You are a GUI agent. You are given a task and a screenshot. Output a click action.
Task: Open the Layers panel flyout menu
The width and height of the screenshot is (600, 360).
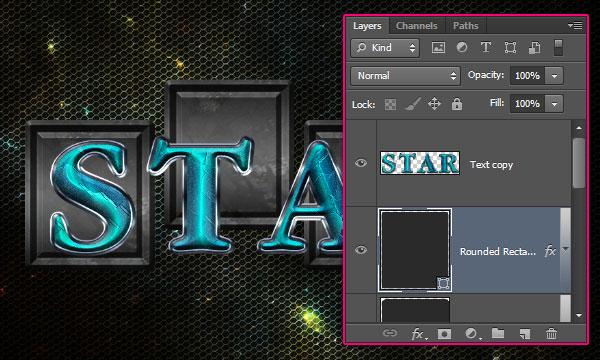pos(575,26)
